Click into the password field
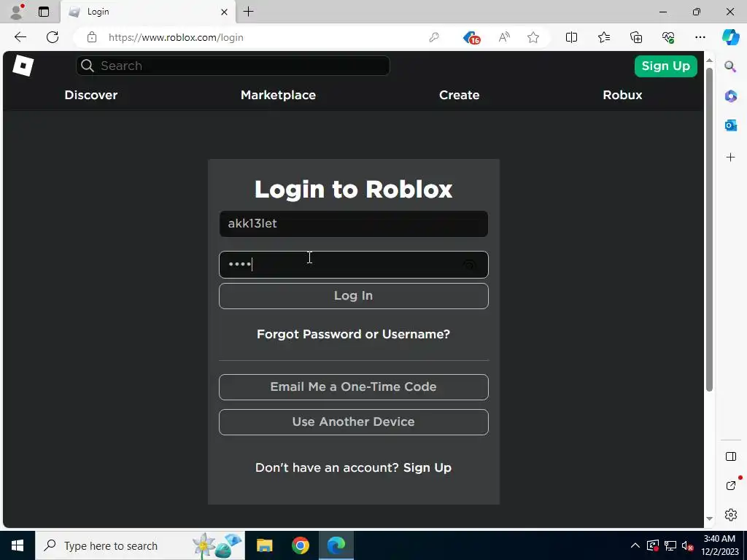 click(354, 265)
